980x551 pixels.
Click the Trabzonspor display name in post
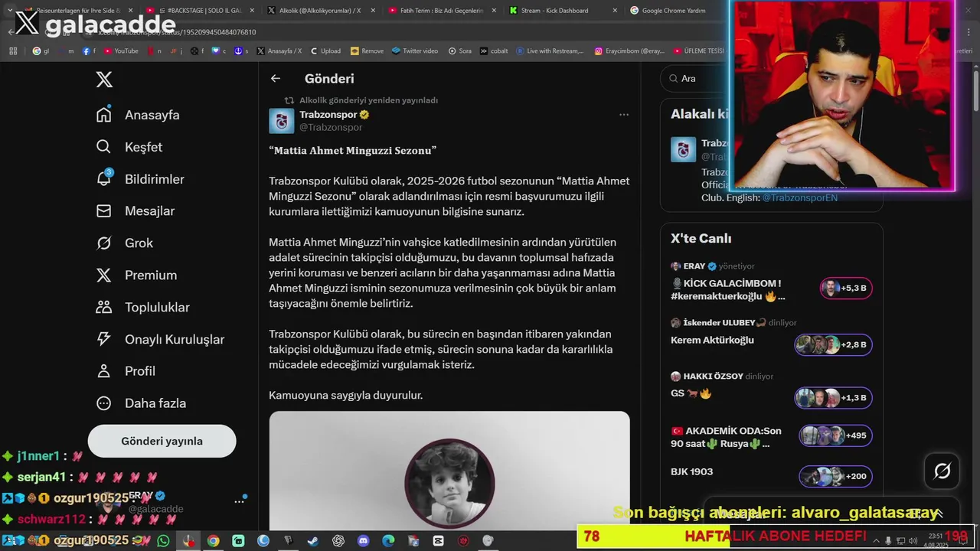coord(328,115)
